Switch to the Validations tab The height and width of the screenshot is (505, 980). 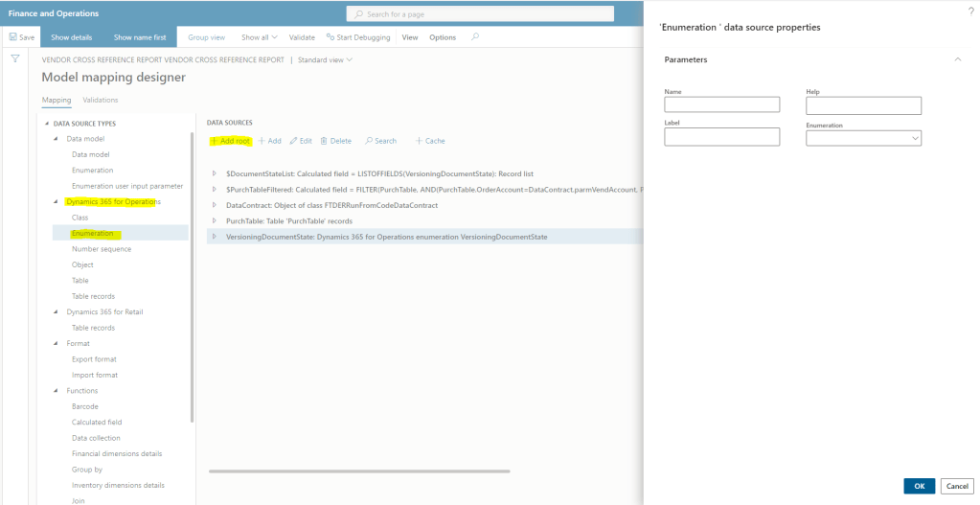[101, 100]
